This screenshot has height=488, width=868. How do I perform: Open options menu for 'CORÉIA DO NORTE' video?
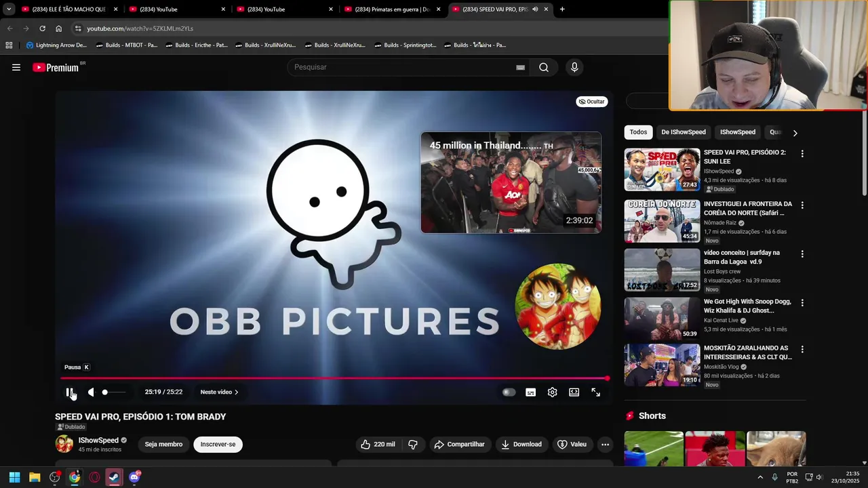click(802, 205)
